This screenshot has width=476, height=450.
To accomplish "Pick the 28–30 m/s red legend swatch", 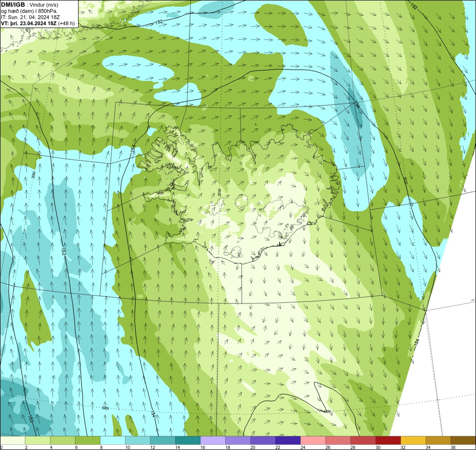I will [x=363, y=440].
